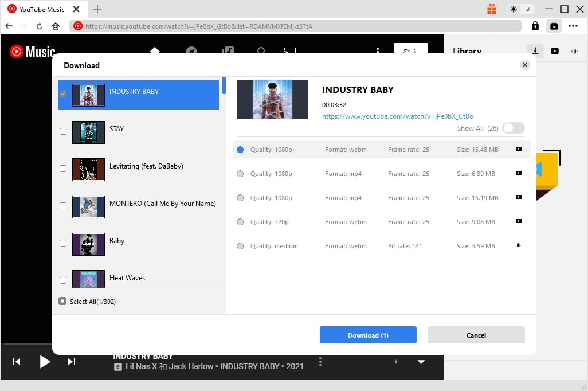Click the Select All checkbox
Viewport: 588px width, 391px height.
click(x=62, y=301)
